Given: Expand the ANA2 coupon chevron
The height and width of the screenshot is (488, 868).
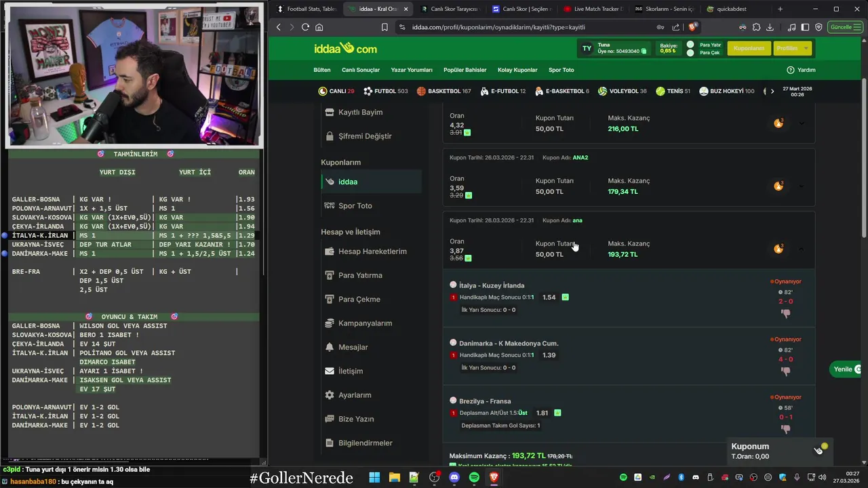Looking at the screenshot, I should pos(801,186).
